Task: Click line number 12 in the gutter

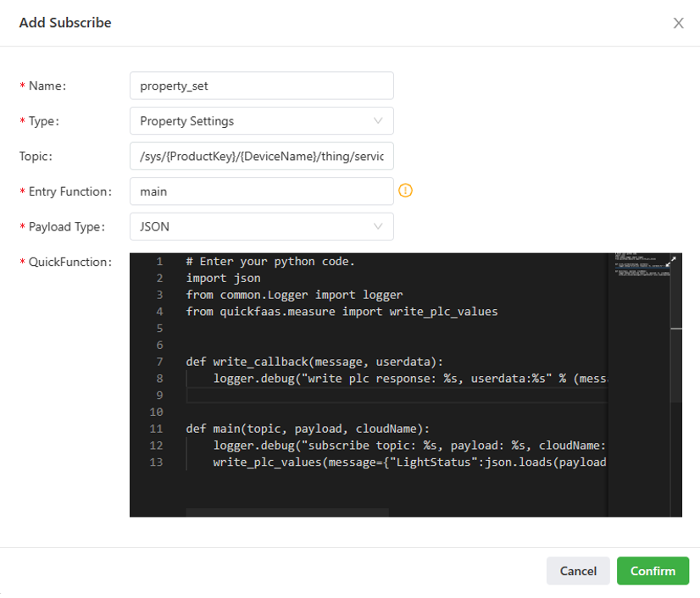Action: (156, 446)
